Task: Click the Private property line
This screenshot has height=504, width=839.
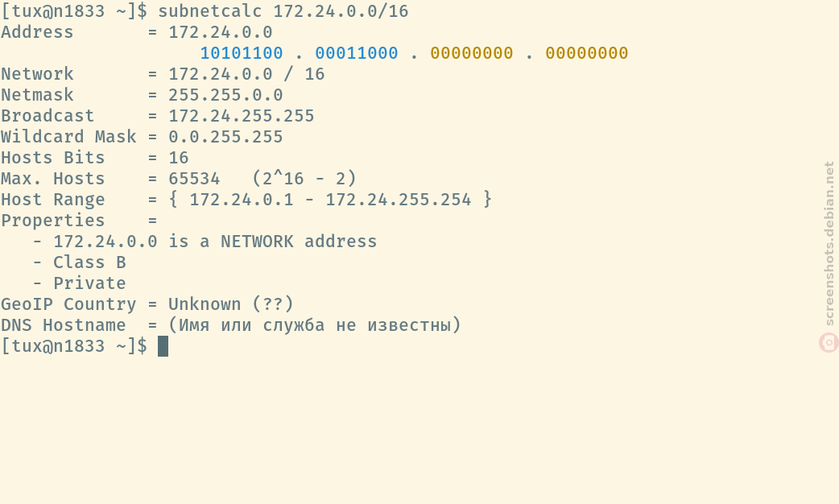Action: (x=79, y=283)
